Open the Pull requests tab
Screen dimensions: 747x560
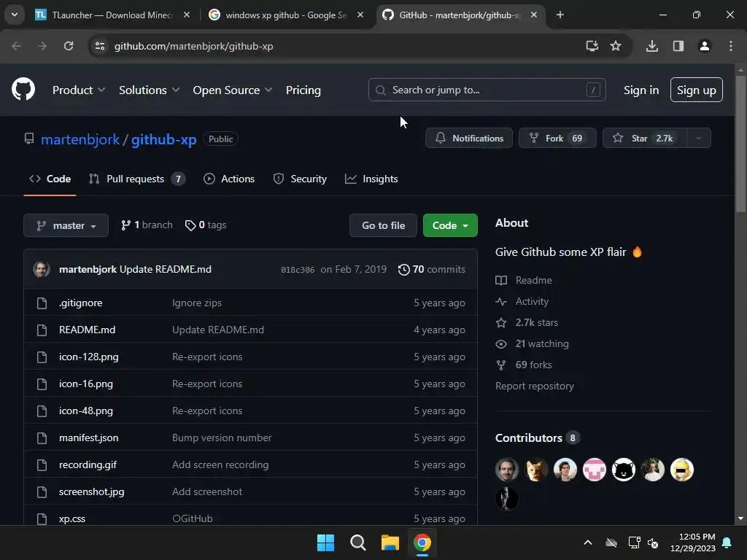[137, 179]
